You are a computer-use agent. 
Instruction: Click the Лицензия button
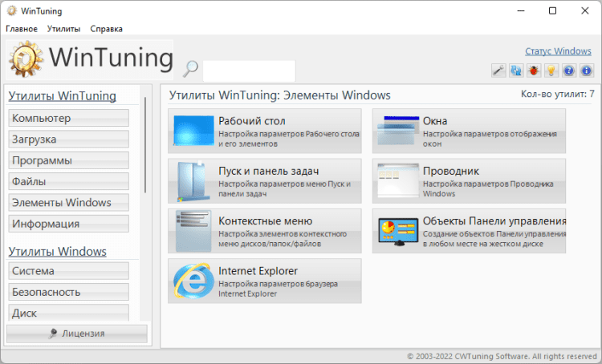point(77,334)
